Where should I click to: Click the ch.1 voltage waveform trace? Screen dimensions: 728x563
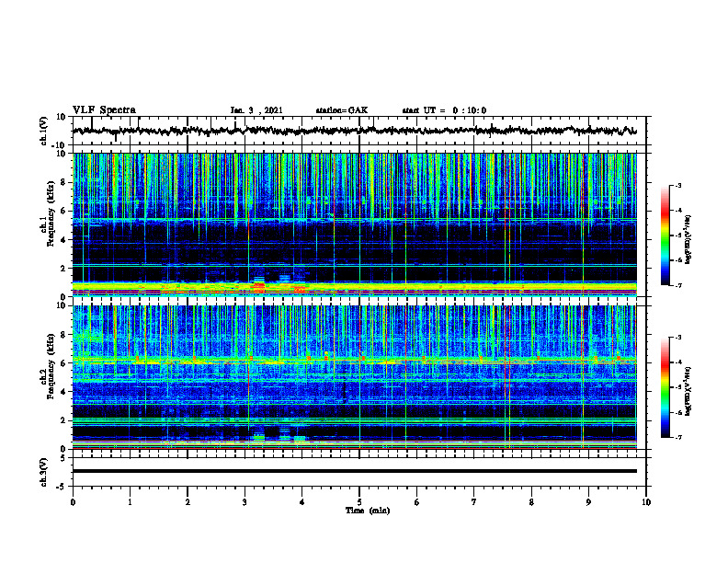pos(355,131)
